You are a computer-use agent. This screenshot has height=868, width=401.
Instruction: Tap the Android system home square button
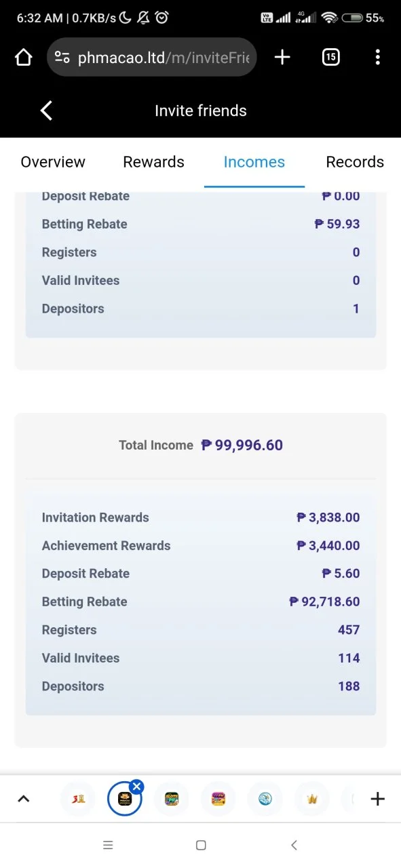(x=201, y=845)
